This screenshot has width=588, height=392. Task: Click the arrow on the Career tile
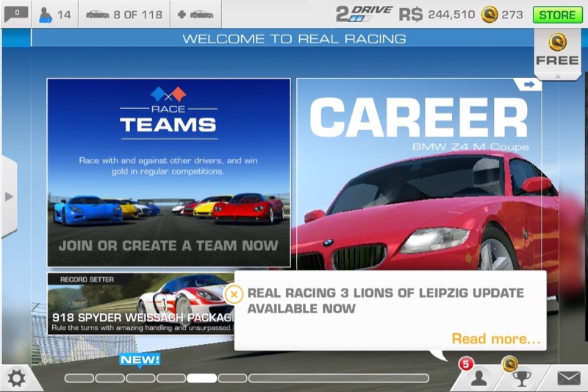527,85
